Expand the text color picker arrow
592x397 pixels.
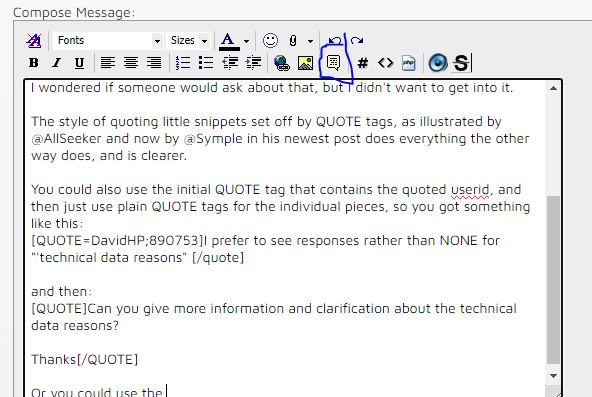246,41
